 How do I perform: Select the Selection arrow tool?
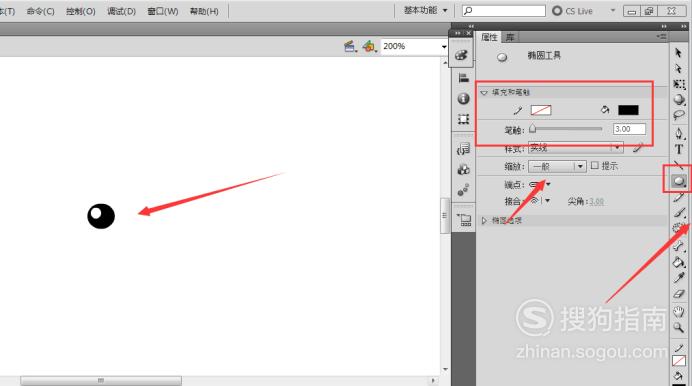click(679, 53)
